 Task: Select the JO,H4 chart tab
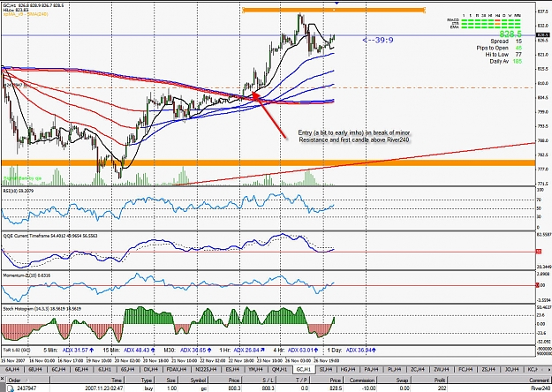click(511, 369)
